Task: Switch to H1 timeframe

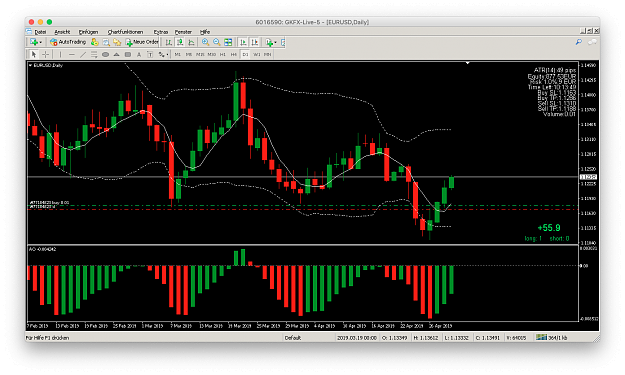Action: tap(222, 55)
